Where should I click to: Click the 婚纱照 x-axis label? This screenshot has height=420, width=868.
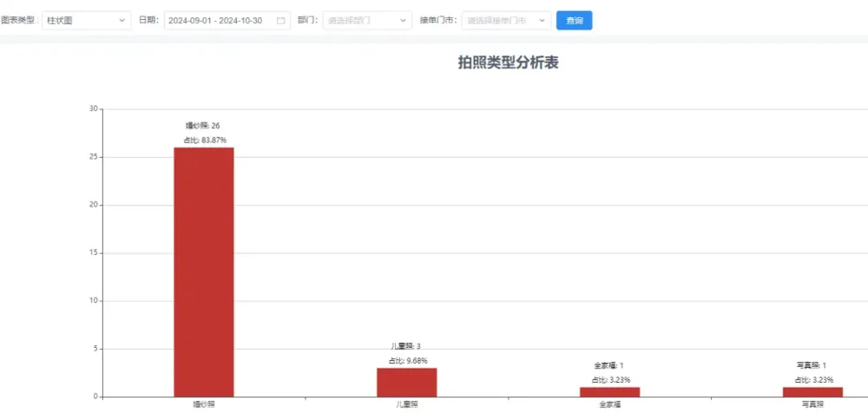204,404
